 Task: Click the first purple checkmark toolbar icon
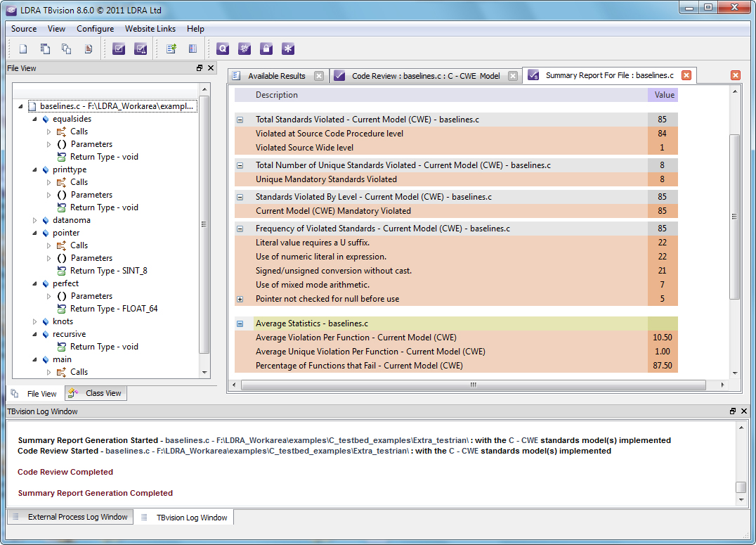pos(119,49)
